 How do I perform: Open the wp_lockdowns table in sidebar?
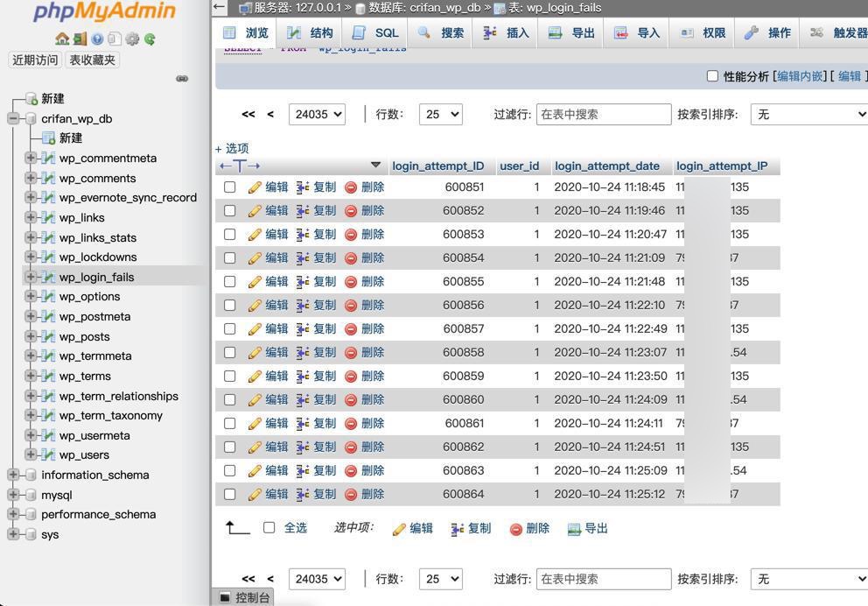(98, 257)
